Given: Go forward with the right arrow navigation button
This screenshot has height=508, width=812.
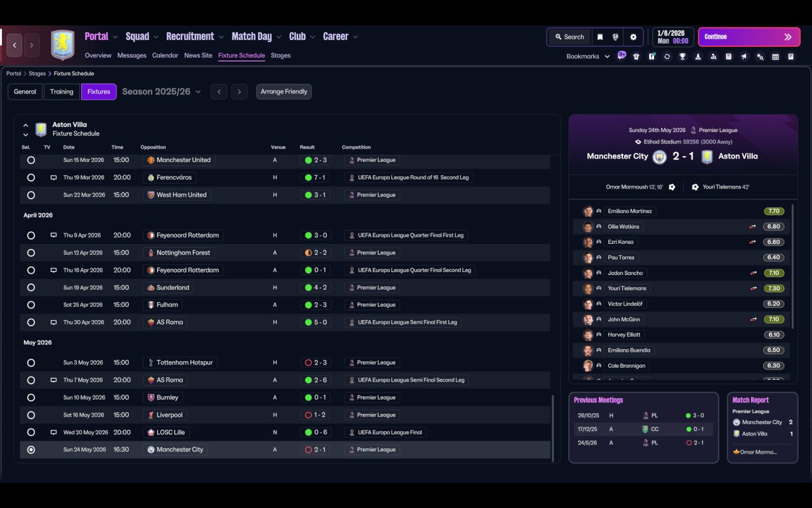Looking at the screenshot, I should pyautogui.click(x=32, y=45).
